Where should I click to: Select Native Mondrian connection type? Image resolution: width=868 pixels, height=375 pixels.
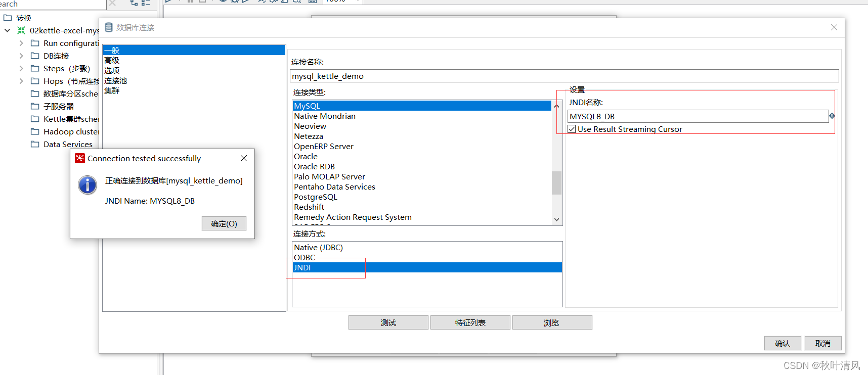coord(422,116)
